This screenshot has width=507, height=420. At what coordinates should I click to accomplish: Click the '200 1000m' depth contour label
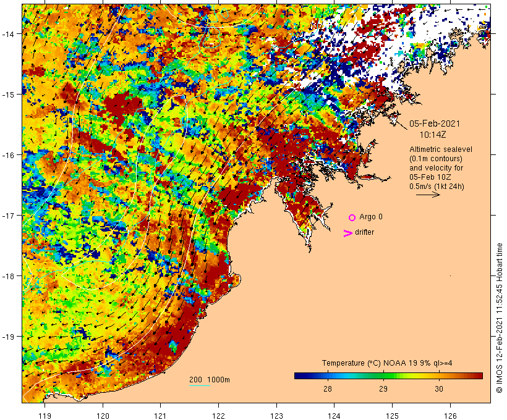(x=210, y=380)
